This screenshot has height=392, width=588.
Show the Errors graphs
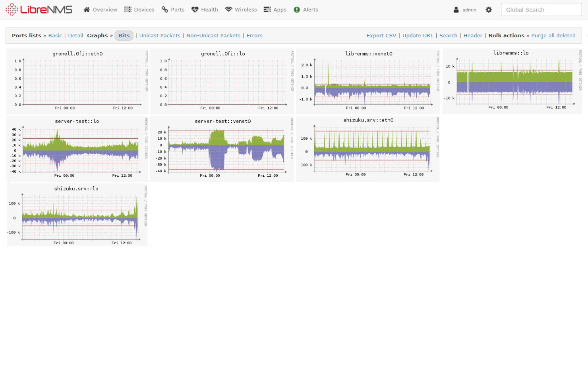(x=254, y=35)
